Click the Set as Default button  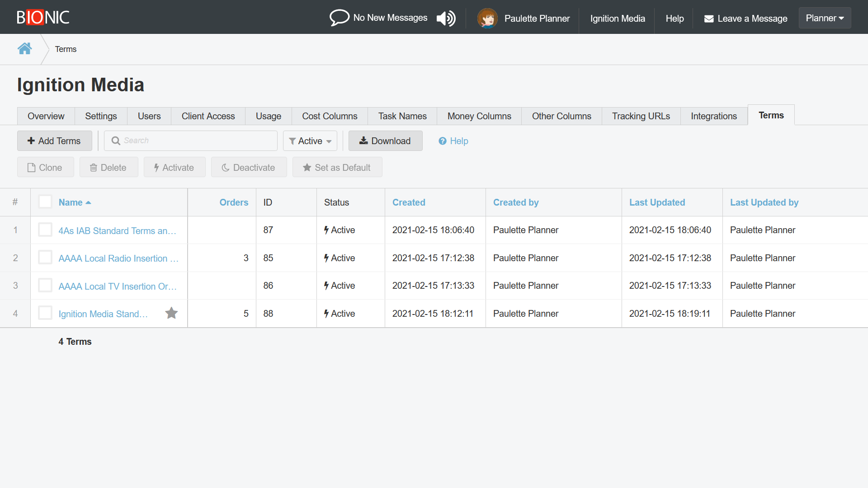[337, 167]
